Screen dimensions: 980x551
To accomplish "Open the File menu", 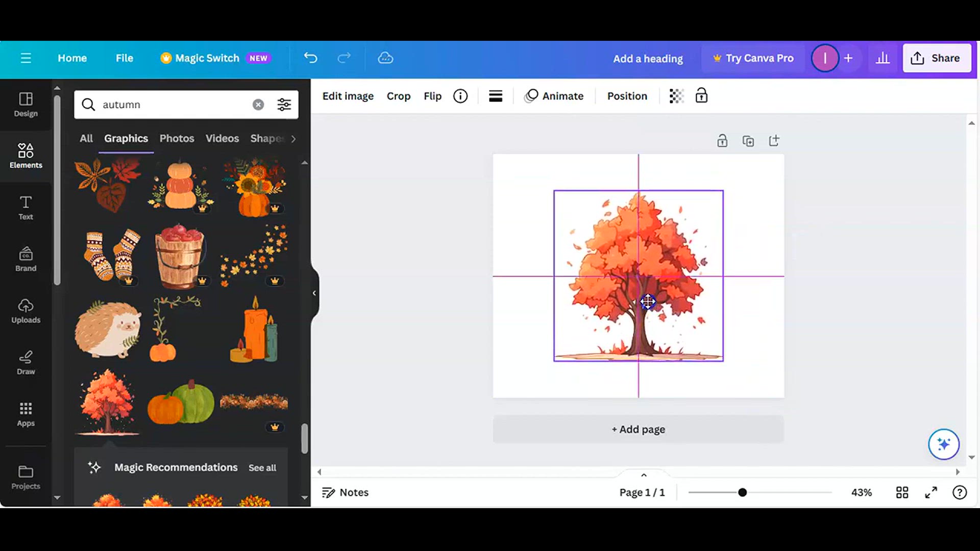I will (x=124, y=58).
